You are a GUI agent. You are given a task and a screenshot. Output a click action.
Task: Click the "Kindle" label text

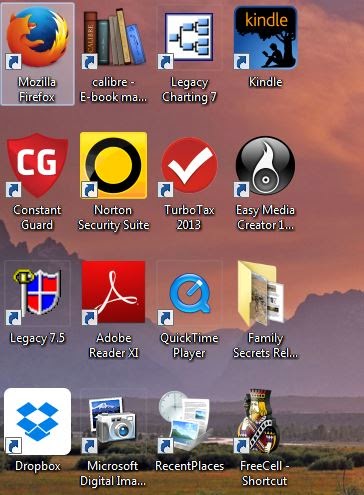click(265, 82)
